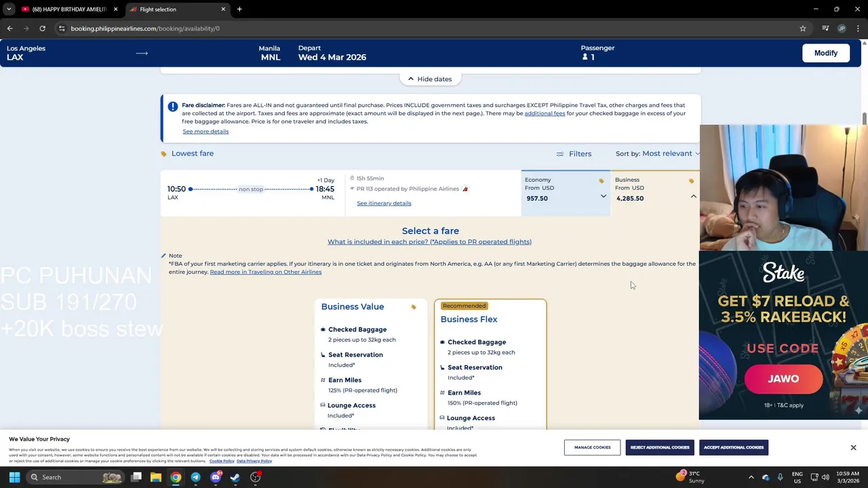Open the Filters control
The width and height of the screenshot is (868, 488).
pos(574,154)
